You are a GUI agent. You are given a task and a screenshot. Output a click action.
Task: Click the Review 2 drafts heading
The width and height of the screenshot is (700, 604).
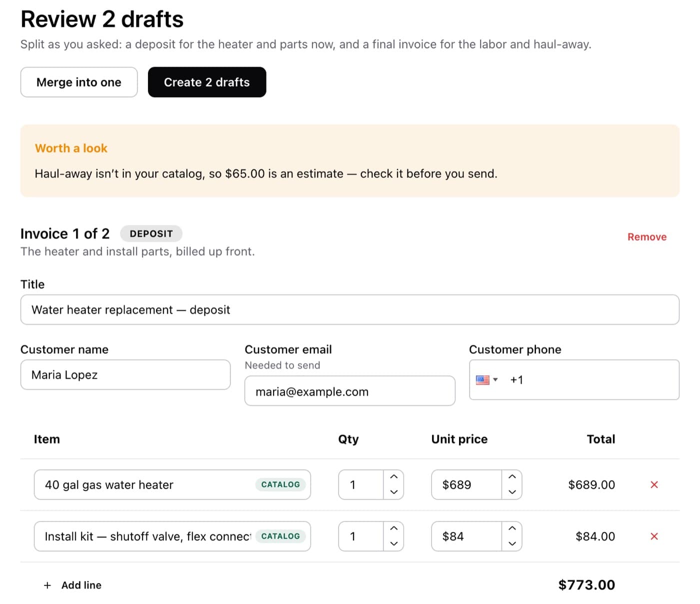[x=102, y=19]
